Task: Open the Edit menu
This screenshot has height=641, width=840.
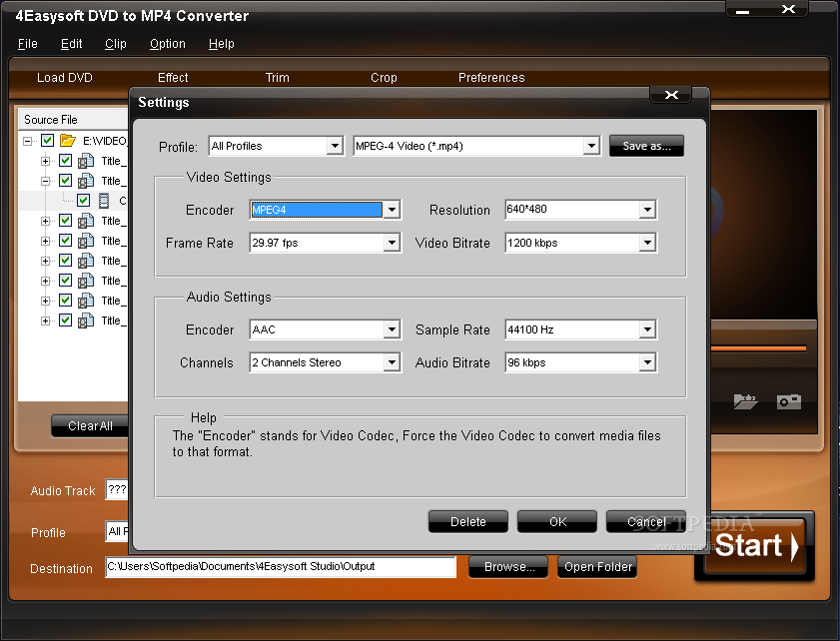Action: click(71, 44)
